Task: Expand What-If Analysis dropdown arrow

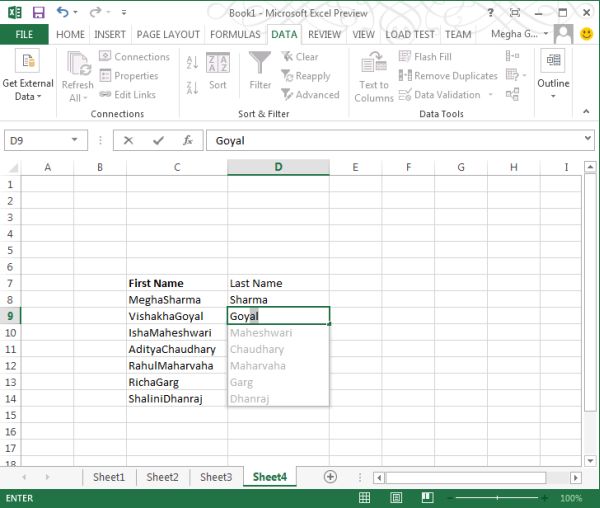Action: click(524, 75)
